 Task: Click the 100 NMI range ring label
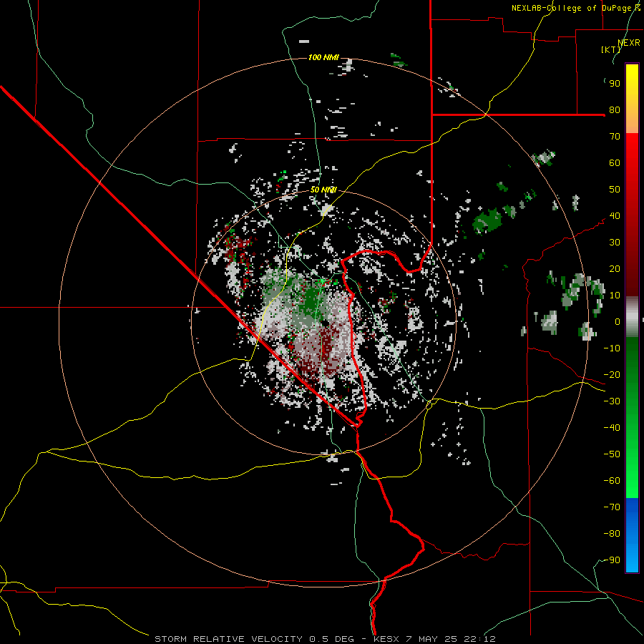tap(323, 57)
